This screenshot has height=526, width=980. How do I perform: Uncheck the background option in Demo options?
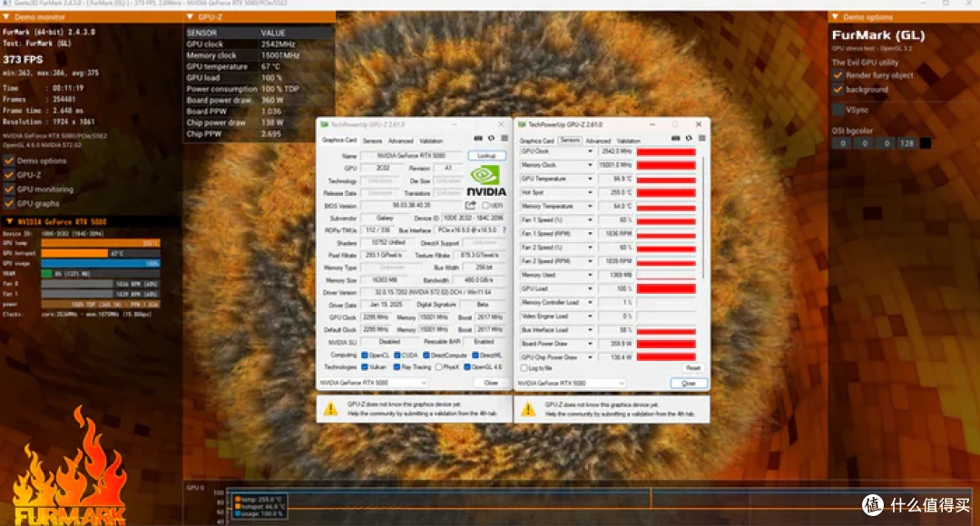838,90
